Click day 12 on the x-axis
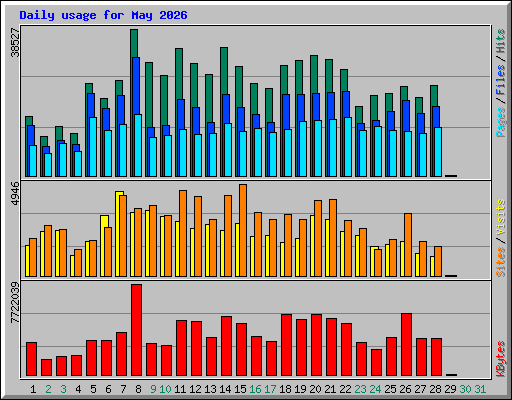512x400 pixels. [195, 389]
